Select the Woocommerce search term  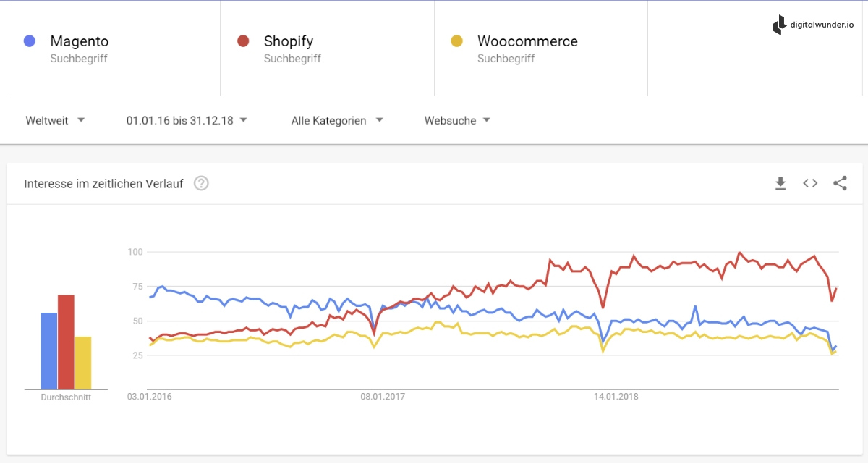tap(527, 41)
